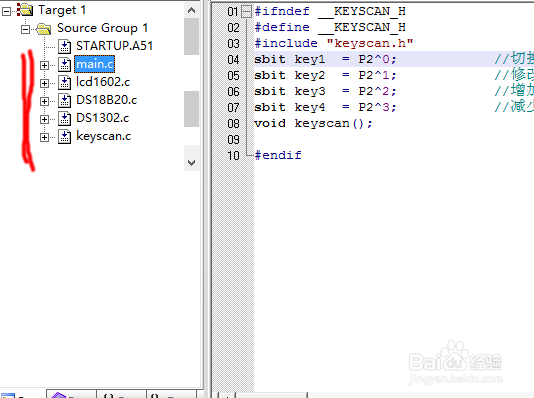Click the 'sbit key2' code line

click(326, 76)
